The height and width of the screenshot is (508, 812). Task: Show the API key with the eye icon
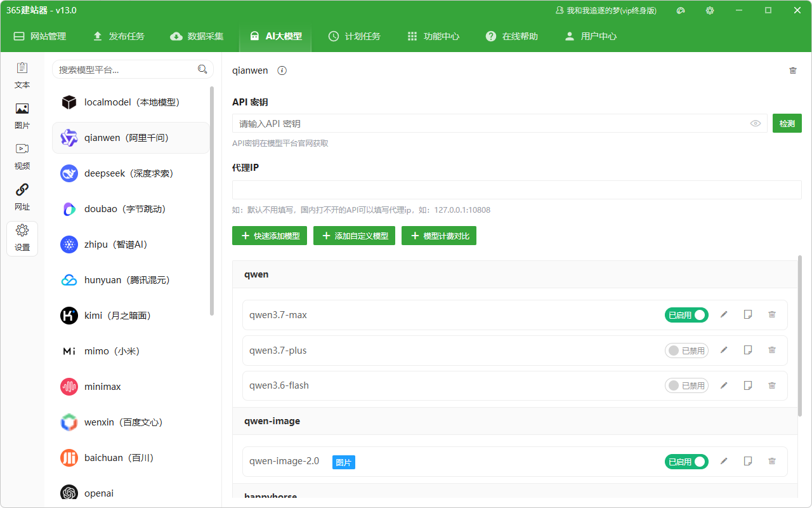(x=756, y=124)
